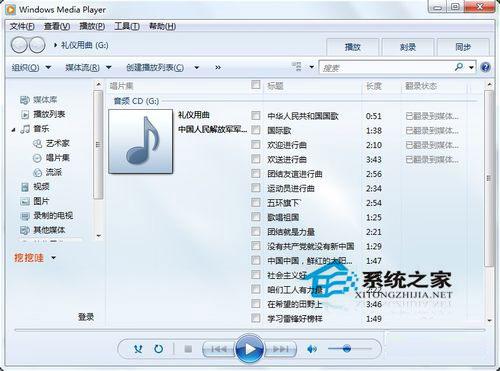Skip to next track button
Image resolution: width=500 pixels, height=371 pixels.
280,349
